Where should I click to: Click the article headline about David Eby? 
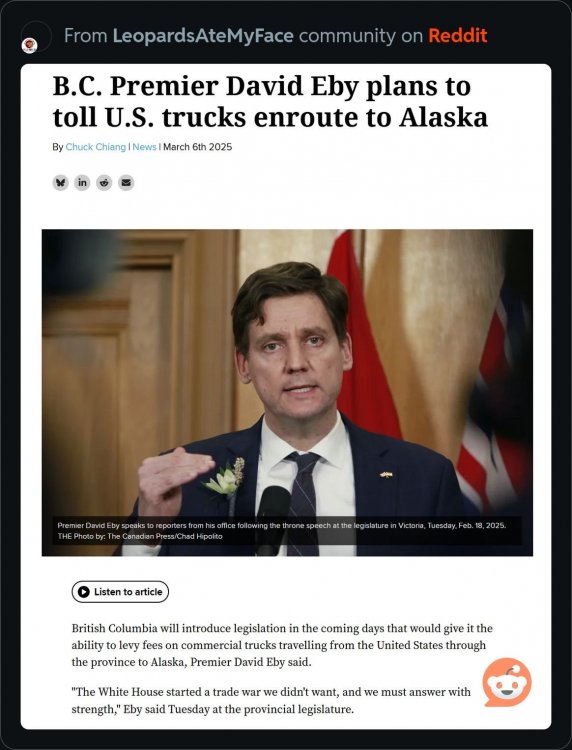(x=270, y=101)
